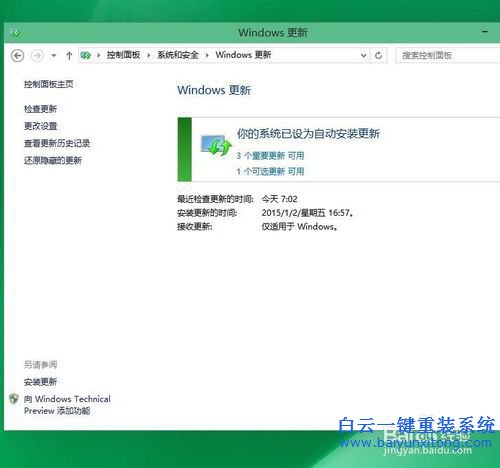Open the address bar history dropdown
Screen dimensions: 500x468
click(364, 55)
